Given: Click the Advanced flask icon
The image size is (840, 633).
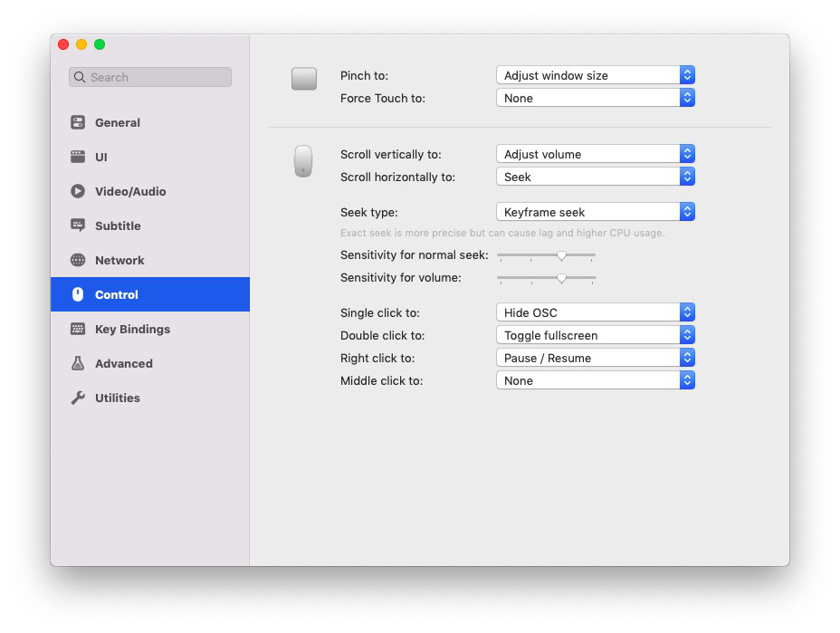Looking at the screenshot, I should click(78, 363).
